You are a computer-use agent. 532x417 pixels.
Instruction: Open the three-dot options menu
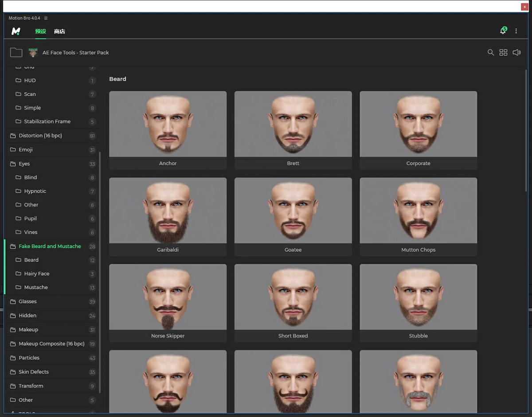[x=516, y=31]
